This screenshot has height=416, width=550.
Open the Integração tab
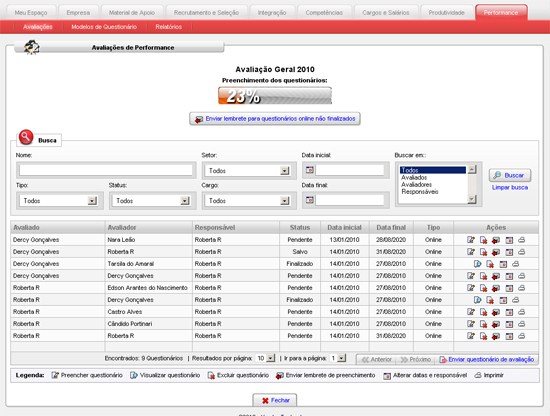click(272, 13)
